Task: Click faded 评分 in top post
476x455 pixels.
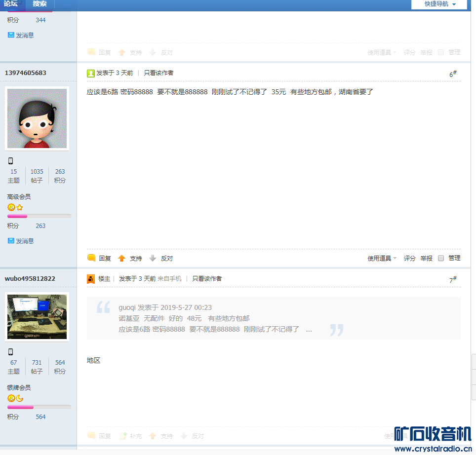Action: point(409,52)
